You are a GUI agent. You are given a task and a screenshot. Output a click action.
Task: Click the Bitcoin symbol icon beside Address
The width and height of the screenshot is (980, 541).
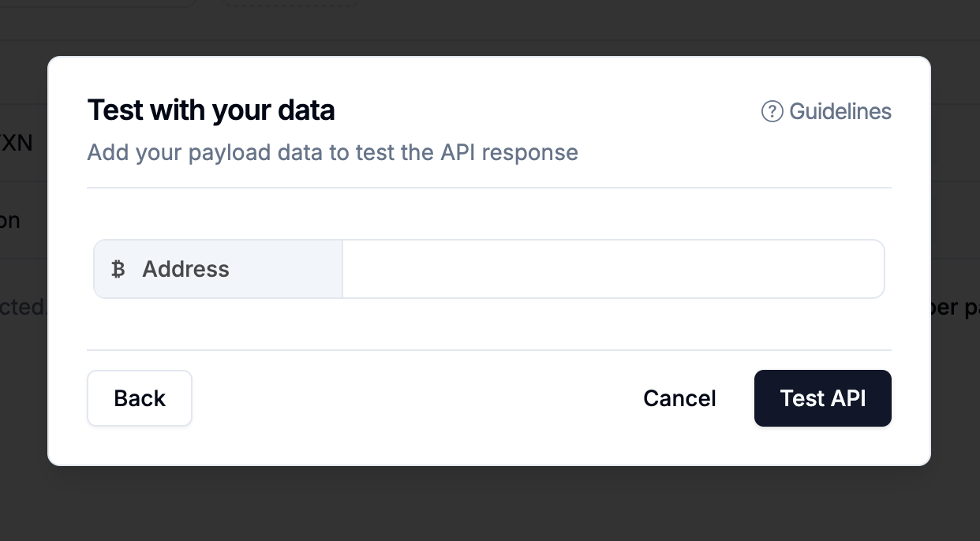tap(118, 270)
